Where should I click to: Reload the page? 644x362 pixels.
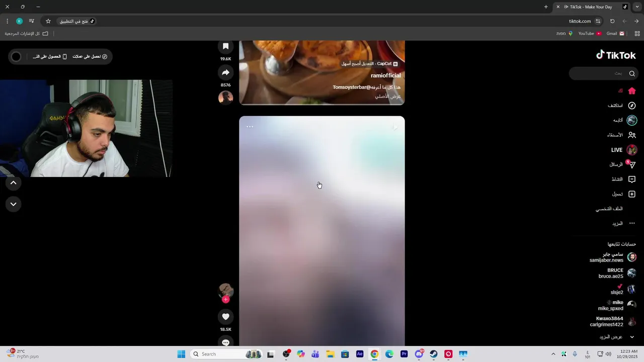[612, 21]
